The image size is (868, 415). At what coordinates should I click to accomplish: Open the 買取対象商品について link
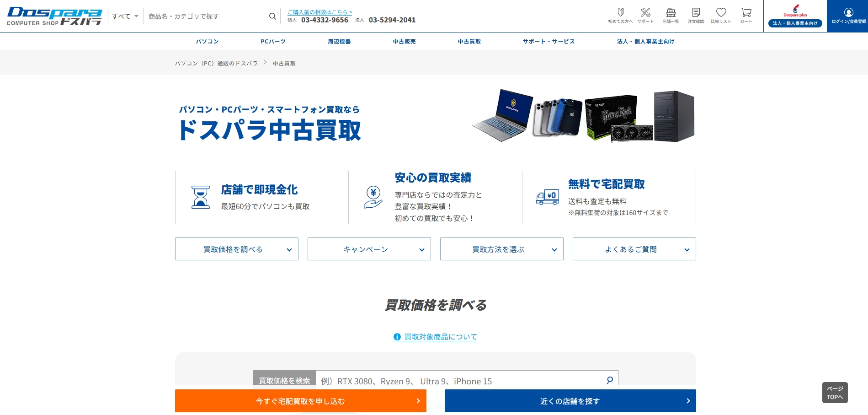441,337
